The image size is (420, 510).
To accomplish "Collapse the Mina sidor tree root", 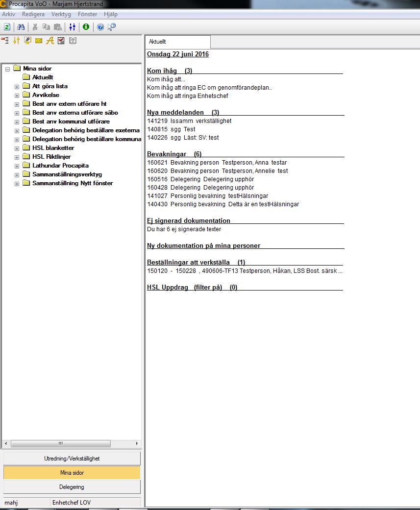I will click(x=7, y=69).
